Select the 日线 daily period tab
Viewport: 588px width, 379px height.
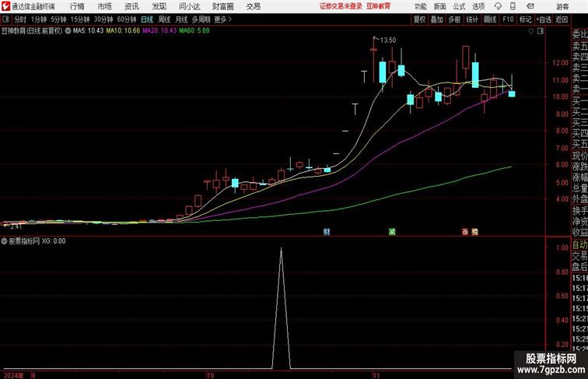click(147, 19)
